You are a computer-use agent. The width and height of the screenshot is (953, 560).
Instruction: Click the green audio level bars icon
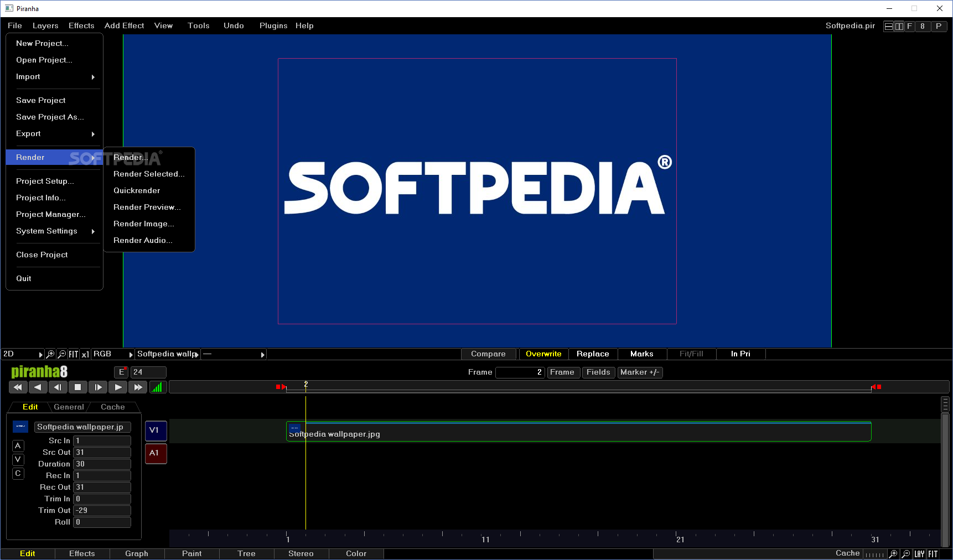coord(158,387)
